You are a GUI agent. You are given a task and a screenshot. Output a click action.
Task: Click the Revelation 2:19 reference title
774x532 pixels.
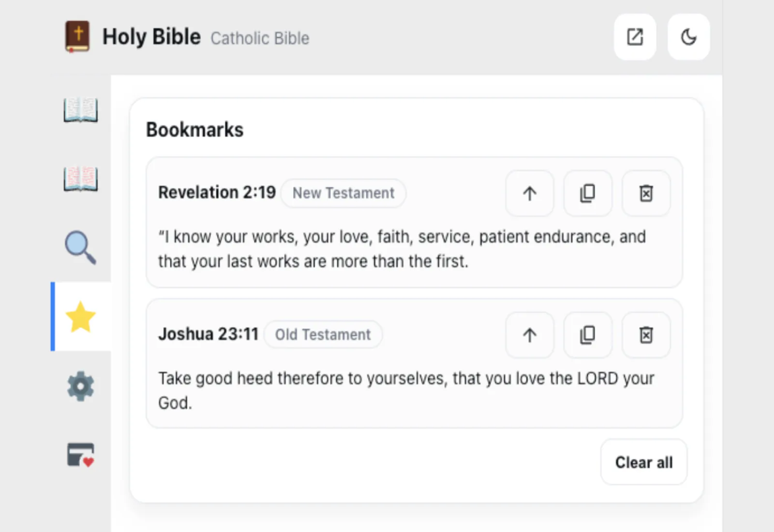click(x=217, y=192)
